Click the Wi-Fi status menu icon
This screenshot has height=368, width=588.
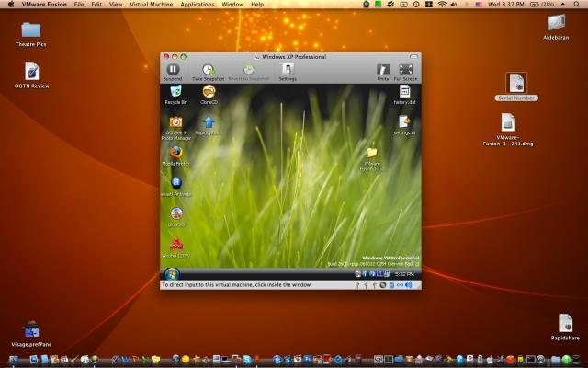click(x=442, y=5)
